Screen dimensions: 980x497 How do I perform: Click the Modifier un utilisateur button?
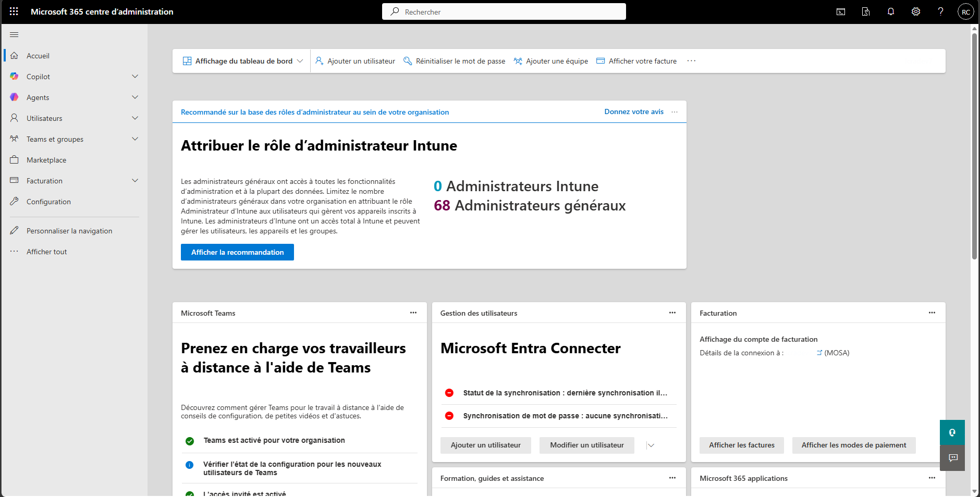click(587, 445)
